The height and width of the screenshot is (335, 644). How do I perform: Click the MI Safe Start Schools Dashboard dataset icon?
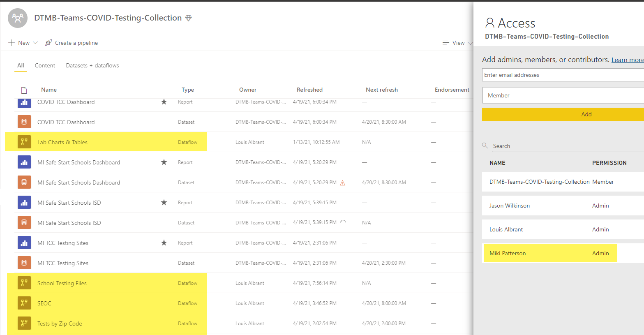click(x=24, y=182)
